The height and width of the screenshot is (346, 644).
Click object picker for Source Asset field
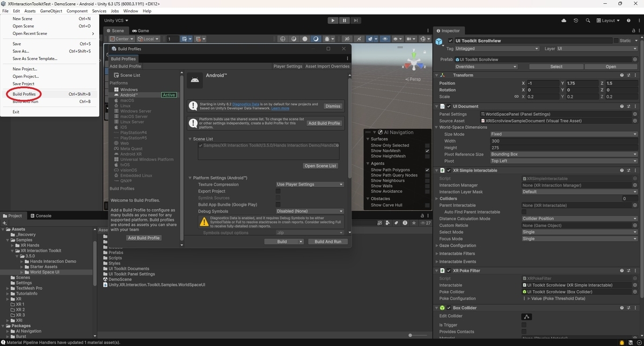pos(635,121)
